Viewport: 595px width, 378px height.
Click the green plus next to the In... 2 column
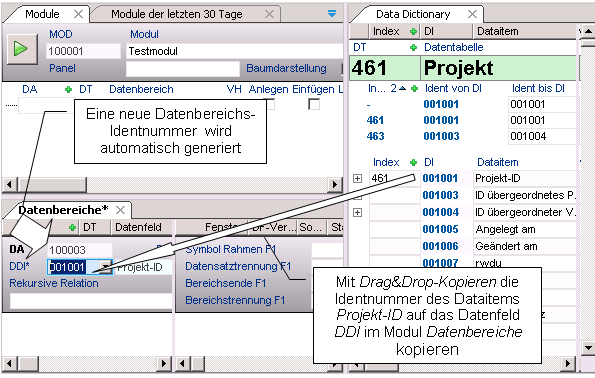414,88
